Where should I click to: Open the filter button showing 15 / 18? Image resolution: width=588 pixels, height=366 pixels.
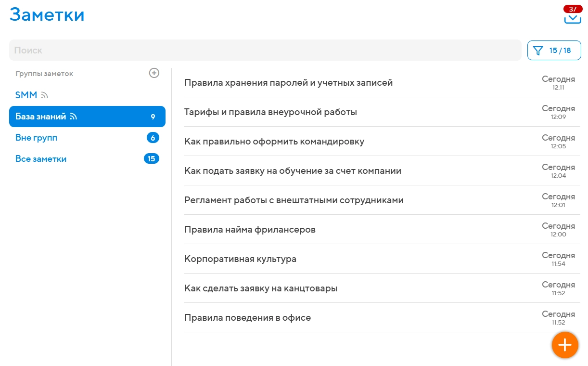(554, 50)
